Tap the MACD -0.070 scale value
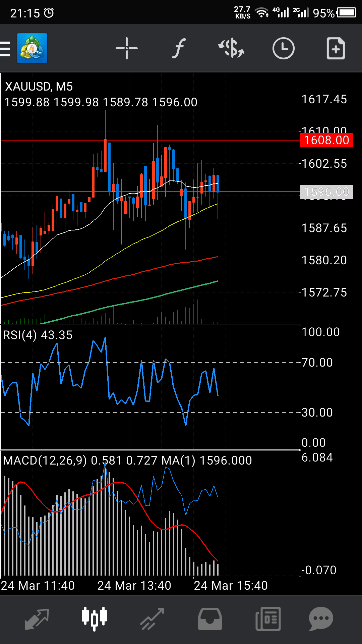 (x=319, y=570)
